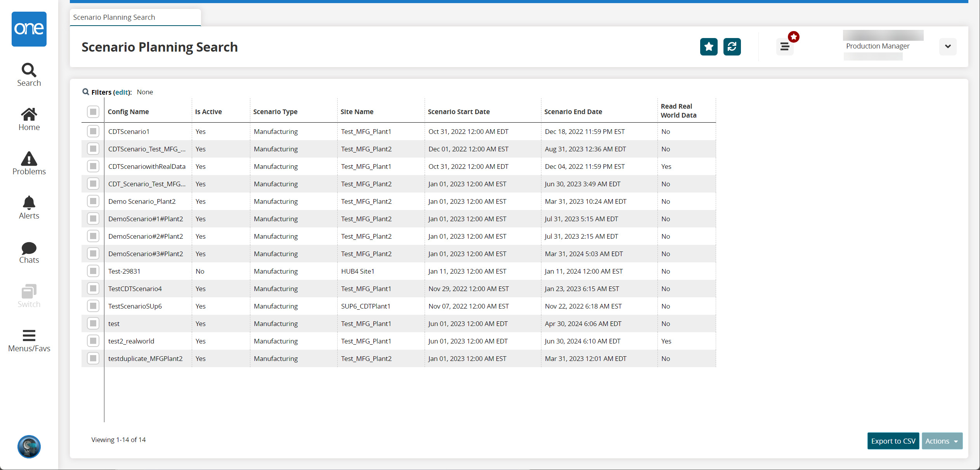Go to Home in the sidebar

(x=29, y=120)
